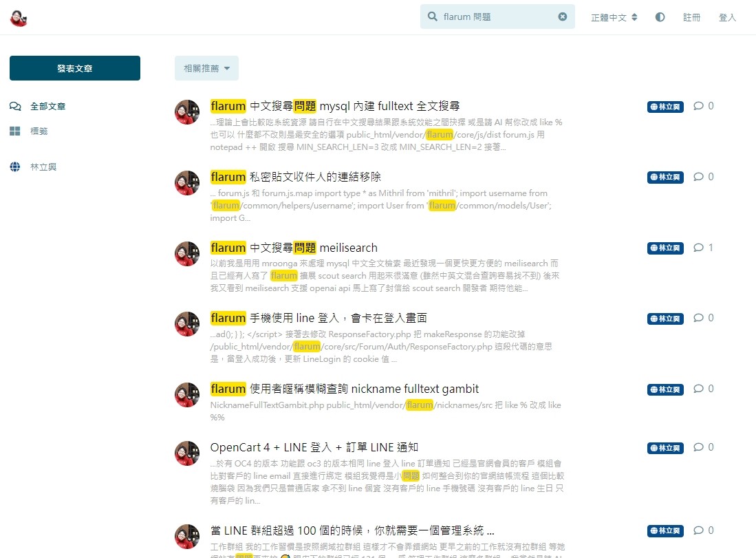This screenshot has width=756, height=558.
Task: Open post 'flarum 中文搜尋問題 mysql 內建 fulltext 全文搜尋'
Action: 335,106
